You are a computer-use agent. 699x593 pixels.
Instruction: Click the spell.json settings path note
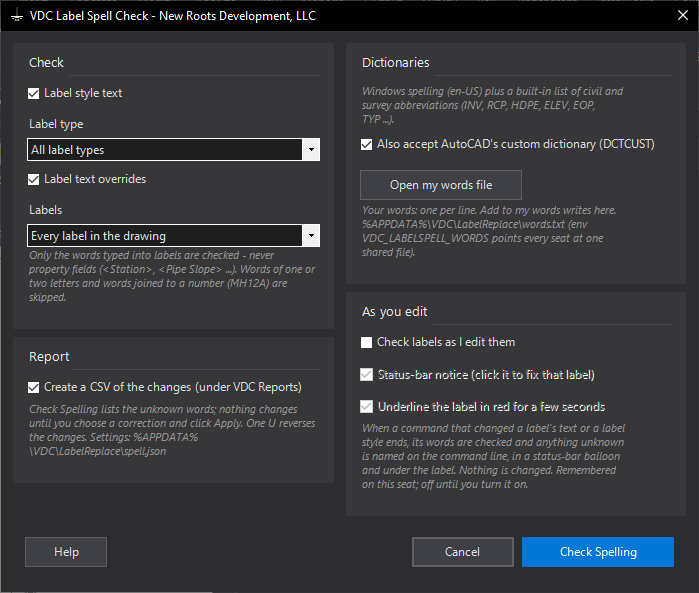[x=172, y=430]
